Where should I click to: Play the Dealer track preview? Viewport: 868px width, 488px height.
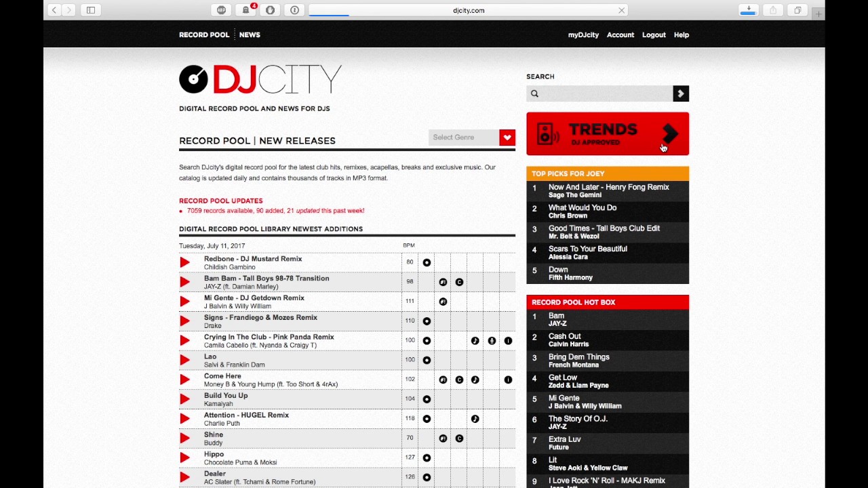[184, 477]
